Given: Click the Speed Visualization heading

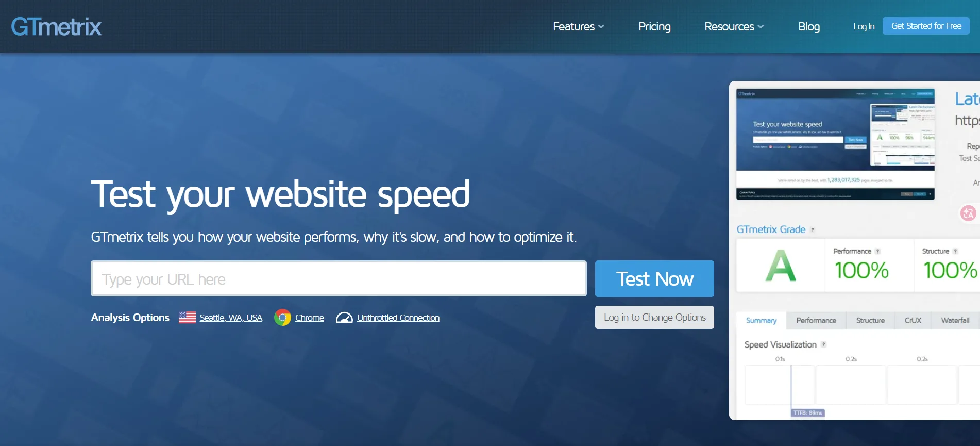Looking at the screenshot, I should [781, 344].
